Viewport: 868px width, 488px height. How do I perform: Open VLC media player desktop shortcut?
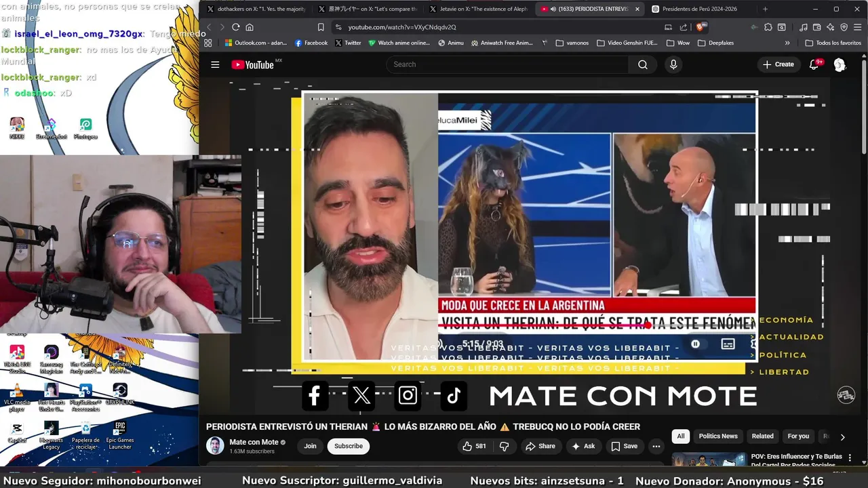17,398
